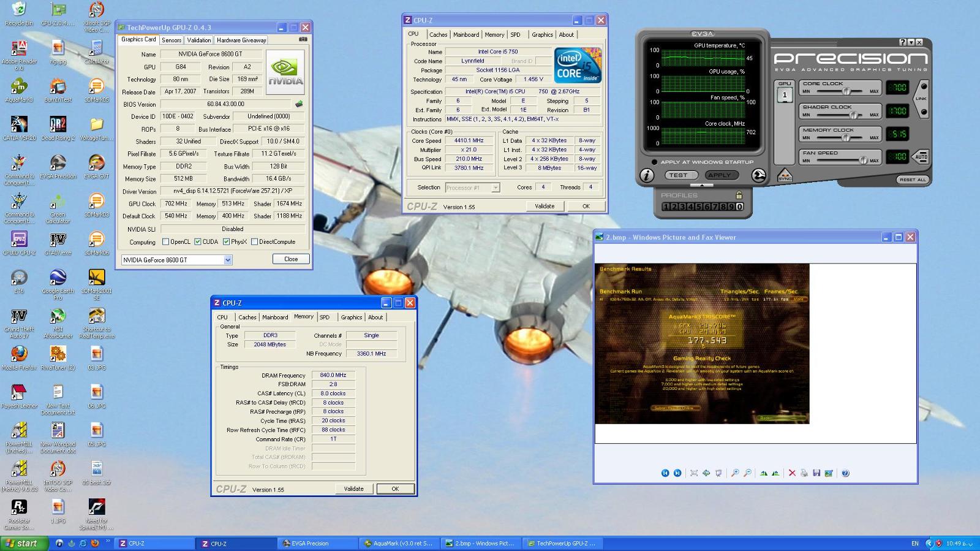Click the NVIDIA logo in GPU-Z
The image size is (980, 551).
tap(285, 72)
